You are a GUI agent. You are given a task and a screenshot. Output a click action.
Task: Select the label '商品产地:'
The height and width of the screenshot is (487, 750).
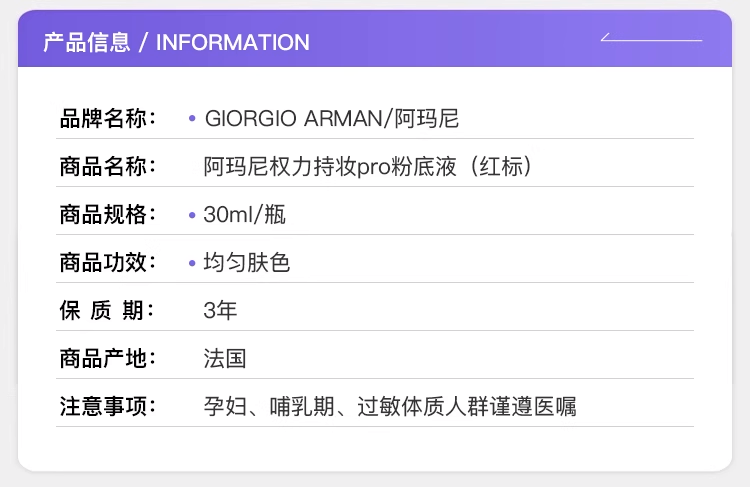pyautogui.click(x=108, y=358)
